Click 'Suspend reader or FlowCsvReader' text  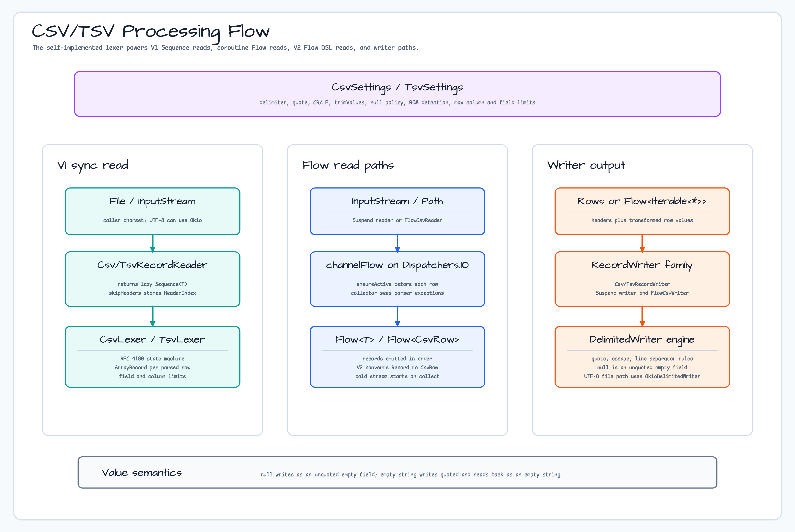(397, 221)
